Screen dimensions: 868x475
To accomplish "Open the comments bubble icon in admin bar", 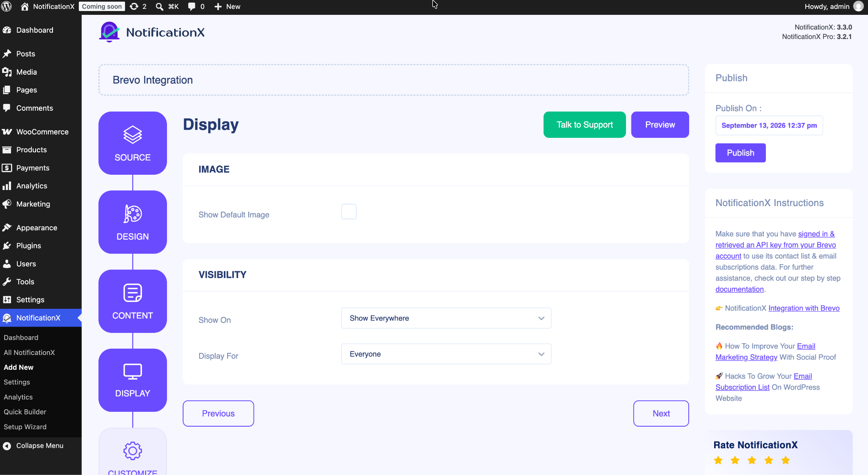I will 192,7.
